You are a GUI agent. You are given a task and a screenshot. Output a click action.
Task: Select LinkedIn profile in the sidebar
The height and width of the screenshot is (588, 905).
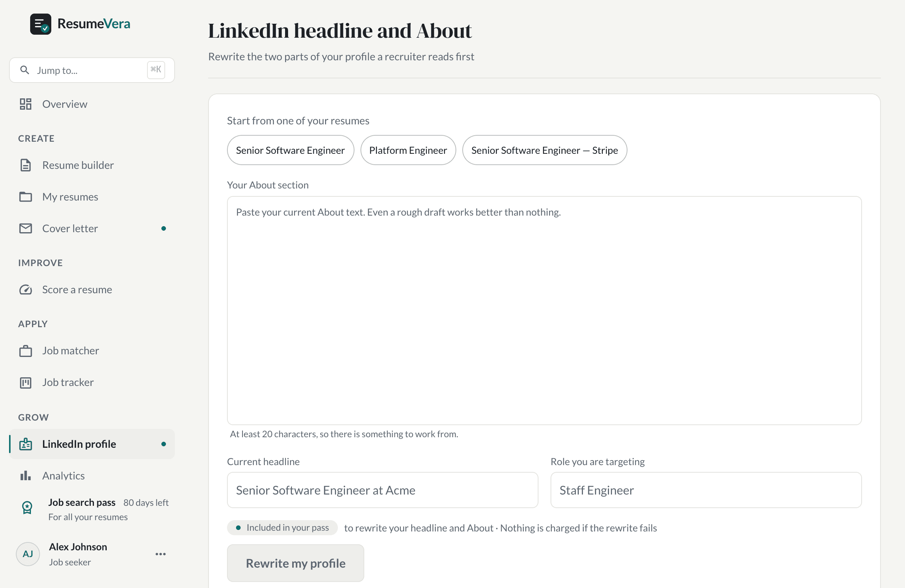(x=92, y=444)
